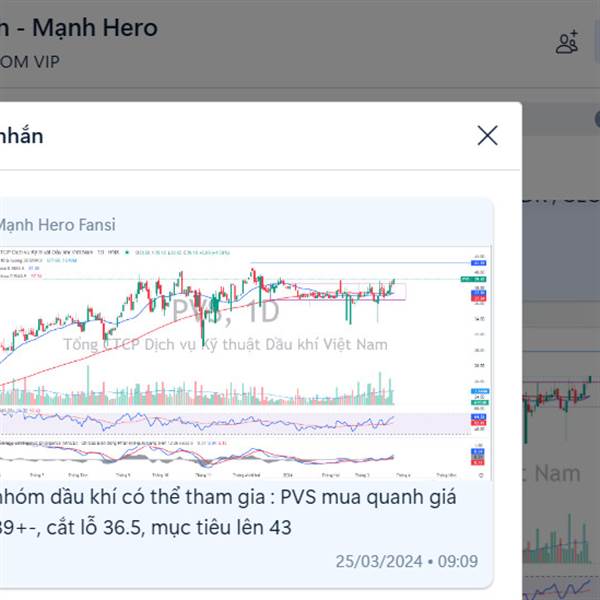Click the popup header title text
Viewport: 600px width, 600px height.
click(21, 136)
